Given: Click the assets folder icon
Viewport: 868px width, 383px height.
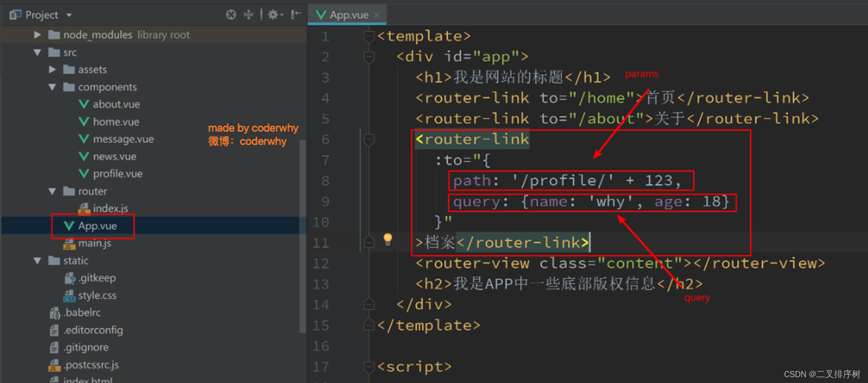Looking at the screenshot, I should pyautogui.click(x=69, y=70).
